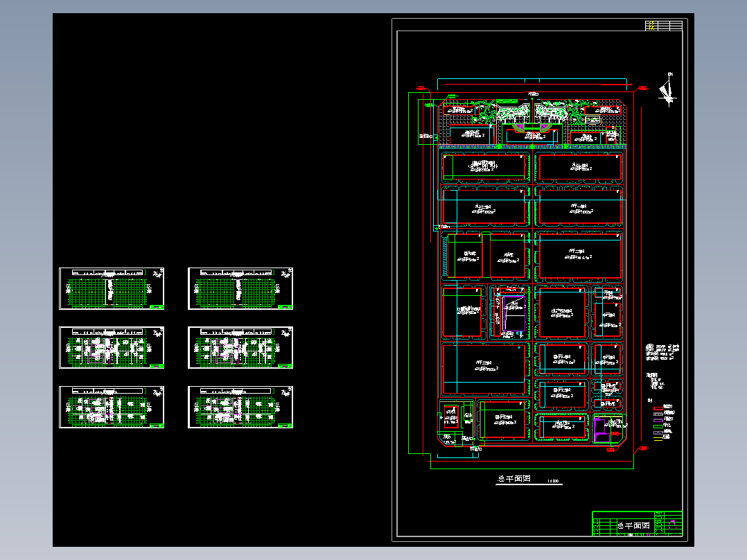747x560 pixels.
Task: Select the green title block of the top-left sheet
Action: pos(157,306)
